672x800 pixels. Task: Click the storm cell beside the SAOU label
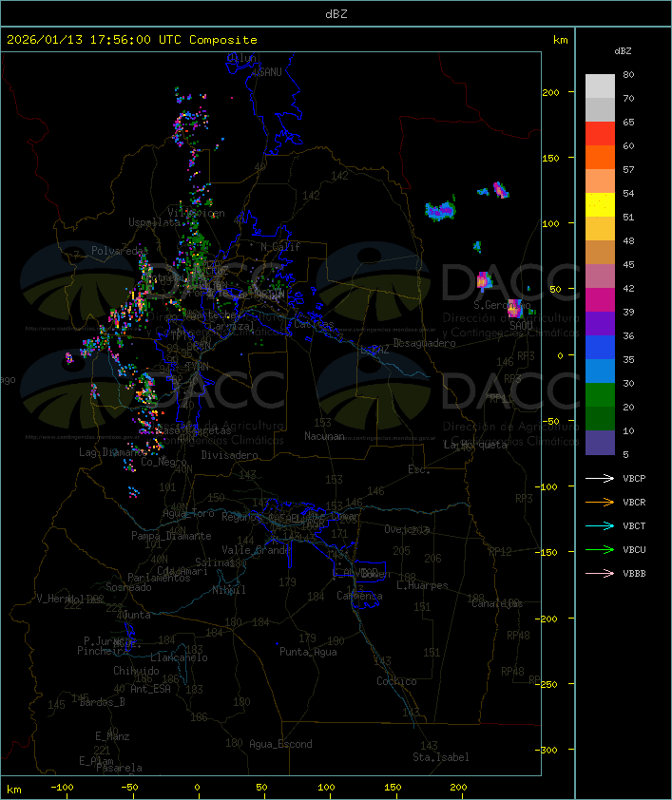tap(514, 308)
